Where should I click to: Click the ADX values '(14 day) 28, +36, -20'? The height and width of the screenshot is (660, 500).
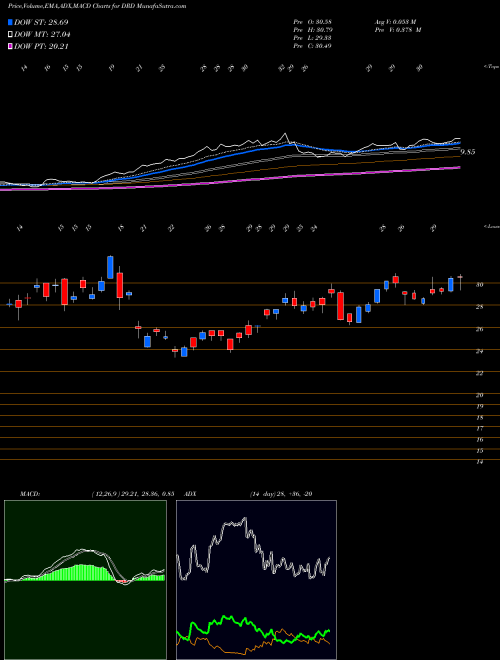click(280, 494)
